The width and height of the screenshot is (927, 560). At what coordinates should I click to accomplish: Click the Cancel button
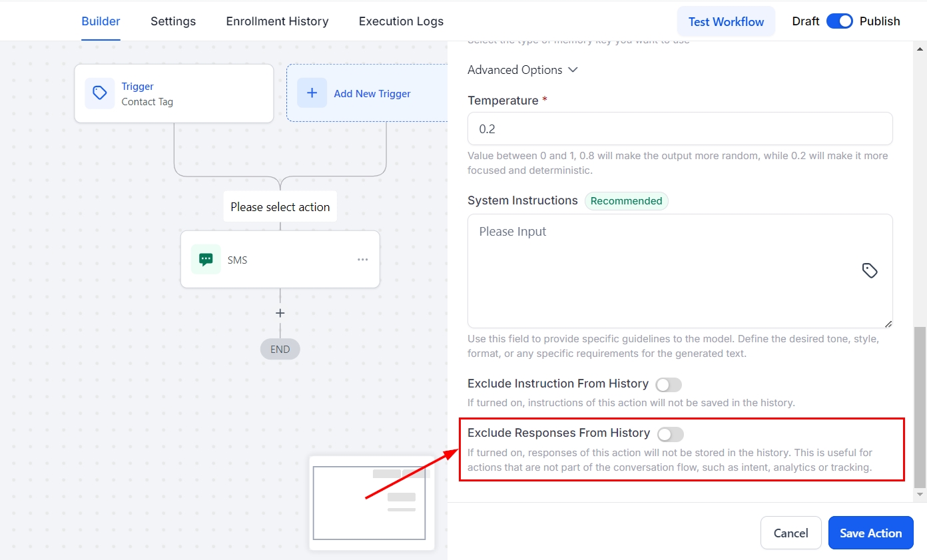click(x=790, y=533)
